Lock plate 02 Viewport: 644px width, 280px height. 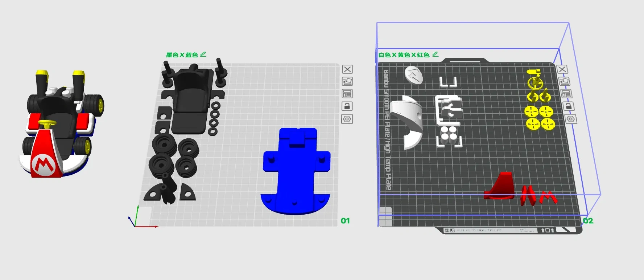pos(569,106)
